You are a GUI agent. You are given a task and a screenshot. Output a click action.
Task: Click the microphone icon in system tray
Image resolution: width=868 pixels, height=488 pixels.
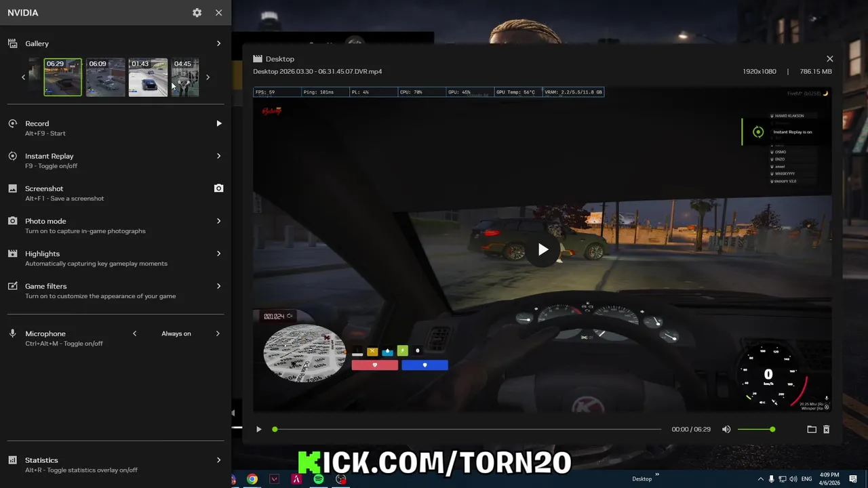[771, 479]
